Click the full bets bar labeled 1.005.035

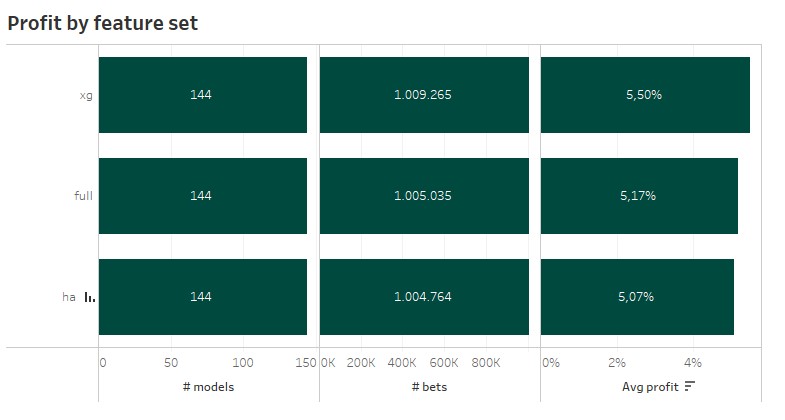tap(423, 196)
